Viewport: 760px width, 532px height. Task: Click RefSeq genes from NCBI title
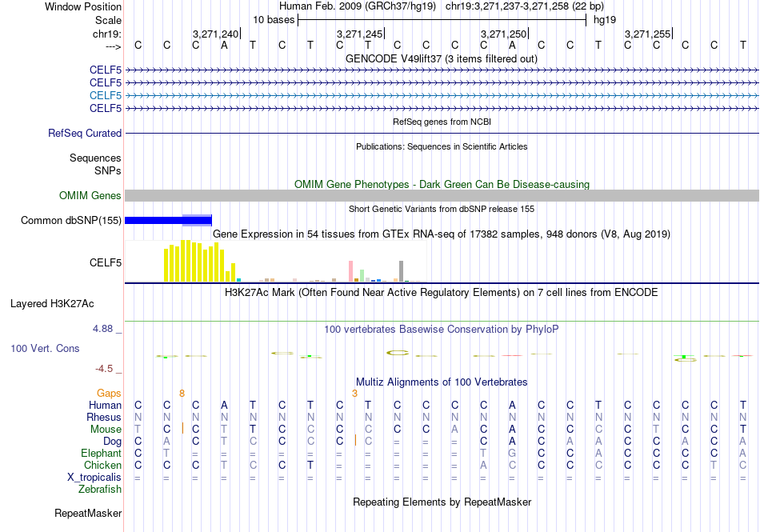pyautogui.click(x=442, y=122)
